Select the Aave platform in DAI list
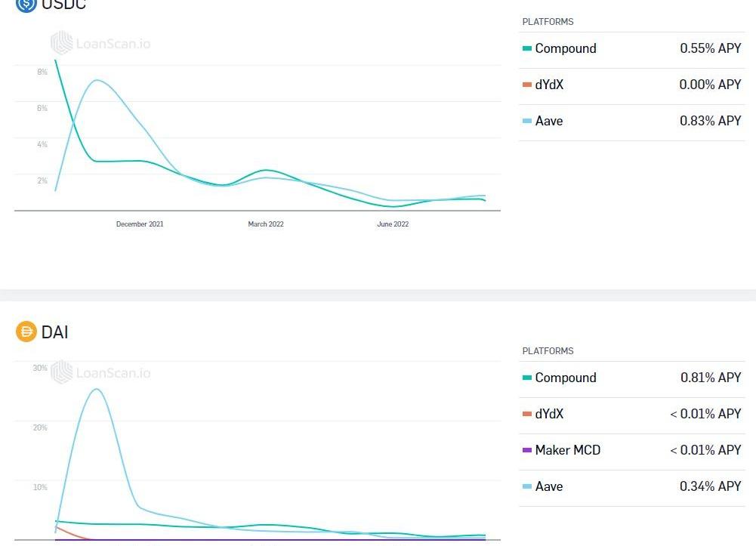This screenshot has width=756, height=546. coord(549,486)
